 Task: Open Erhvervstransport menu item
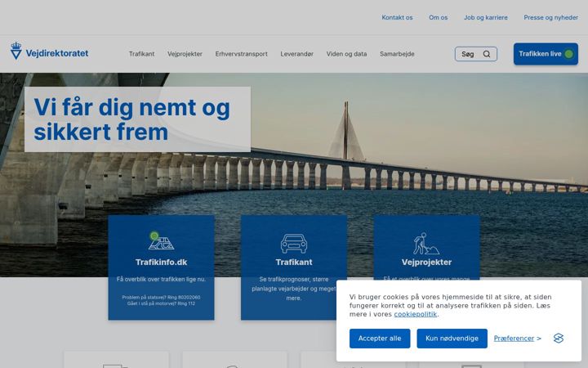[x=241, y=54]
